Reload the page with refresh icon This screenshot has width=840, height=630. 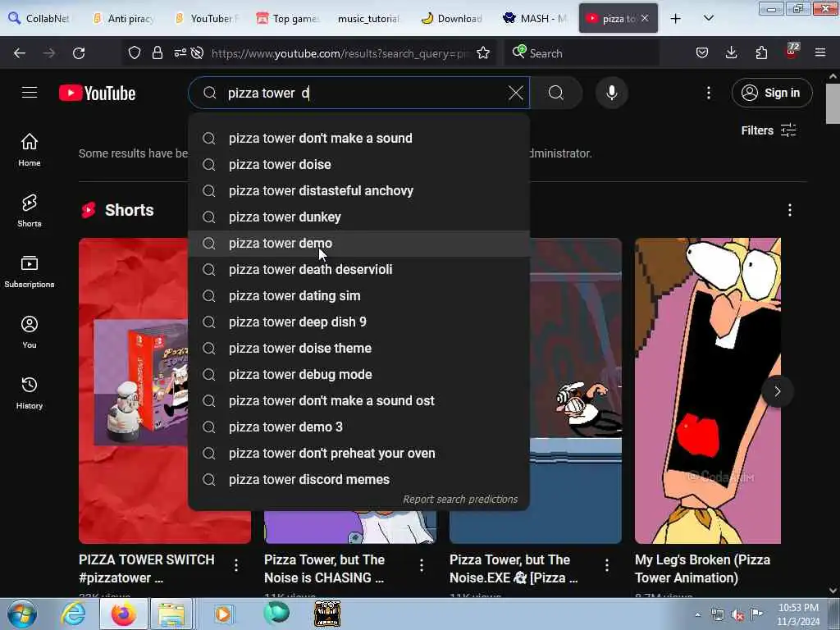79,53
